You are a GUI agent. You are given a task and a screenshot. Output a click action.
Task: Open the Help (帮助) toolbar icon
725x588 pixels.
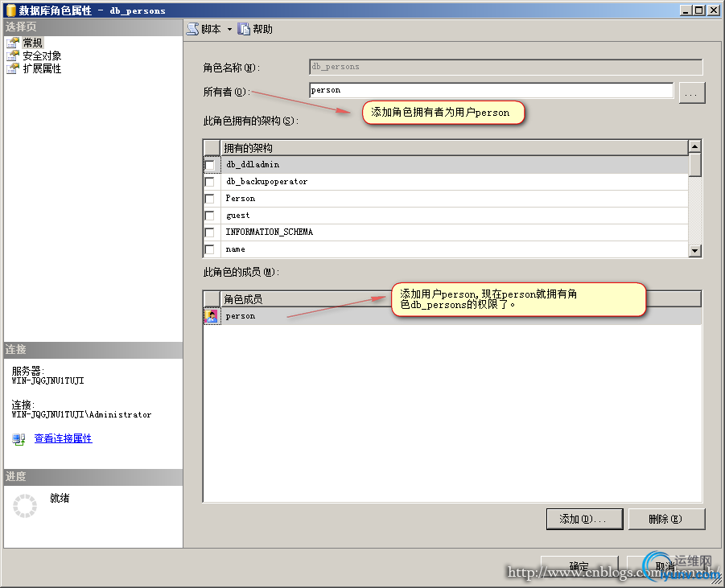click(244, 29)
